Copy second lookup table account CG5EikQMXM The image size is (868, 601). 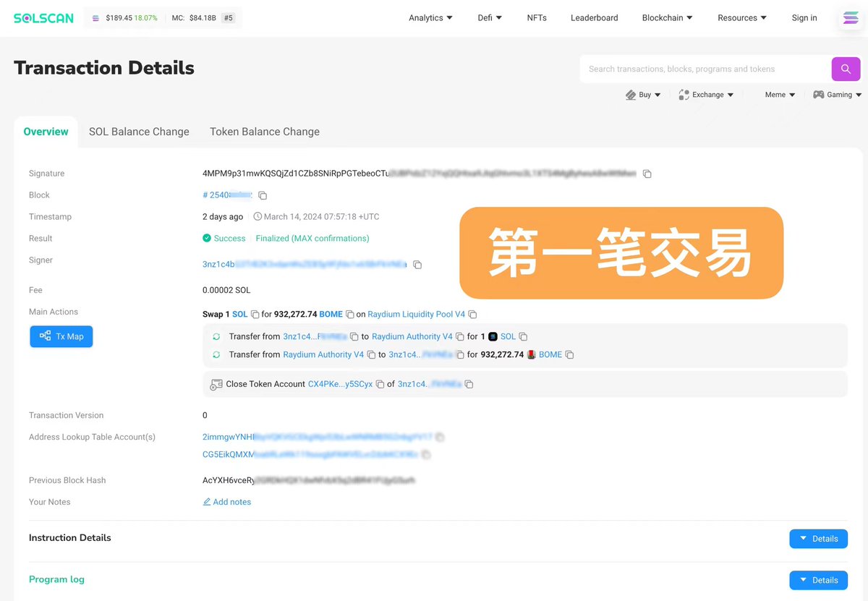(426, 455)
